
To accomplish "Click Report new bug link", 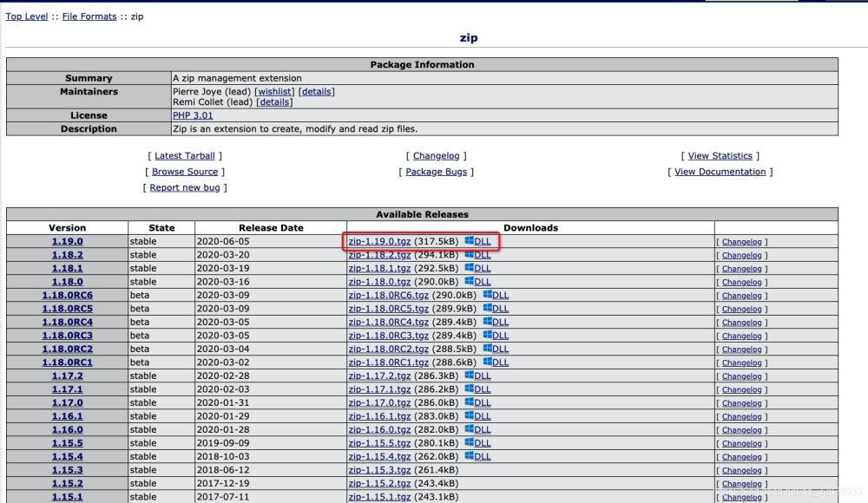I will tap(185, 187).
